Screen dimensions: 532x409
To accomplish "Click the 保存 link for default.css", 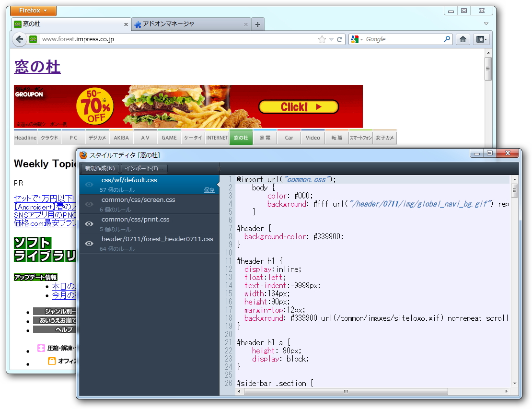I will [209, 190].
